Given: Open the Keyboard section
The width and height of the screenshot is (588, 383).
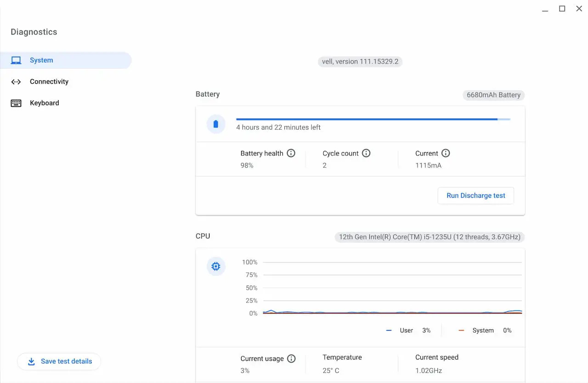Looking at the screenshot, I should (66, 103).
